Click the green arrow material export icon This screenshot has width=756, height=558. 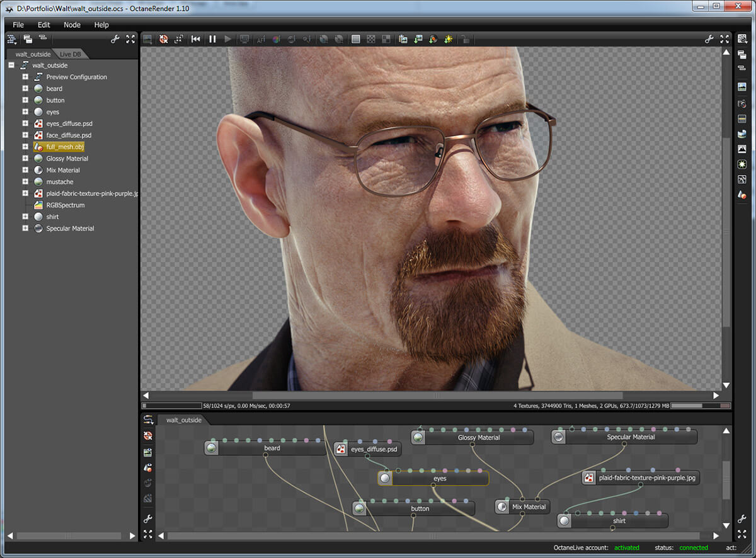(433, 39)
